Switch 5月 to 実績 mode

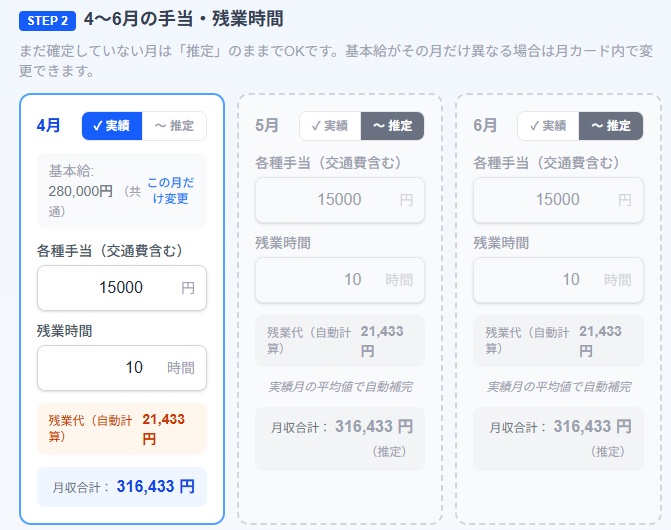point(330,126)
